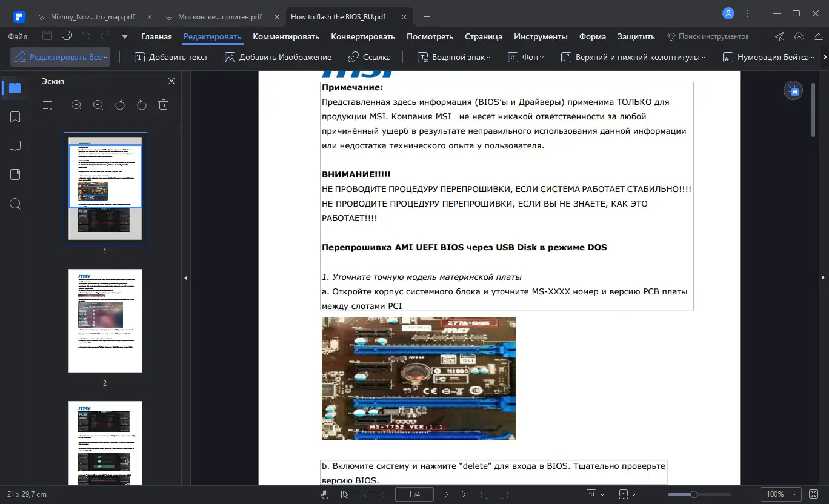Viewport: 829px width, 504px height.
Task: Zoom in on thumbnails in Эскиз panel
Action: click(76, 105)
